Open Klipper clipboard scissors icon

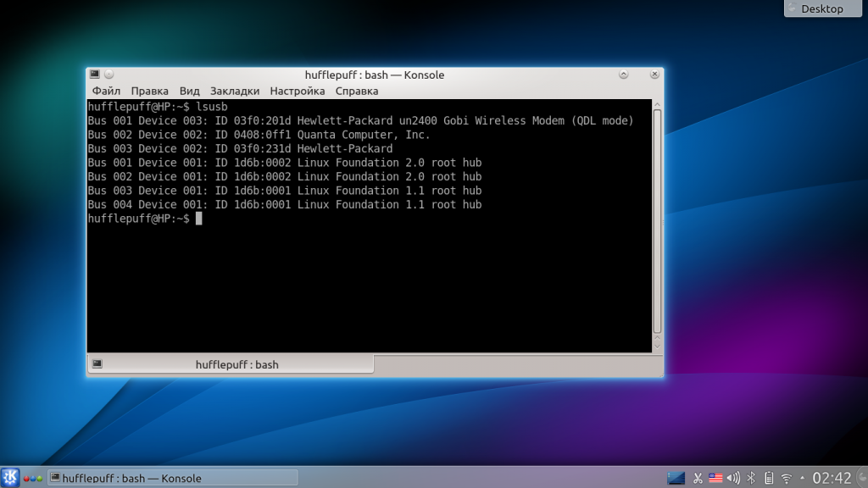698,478
